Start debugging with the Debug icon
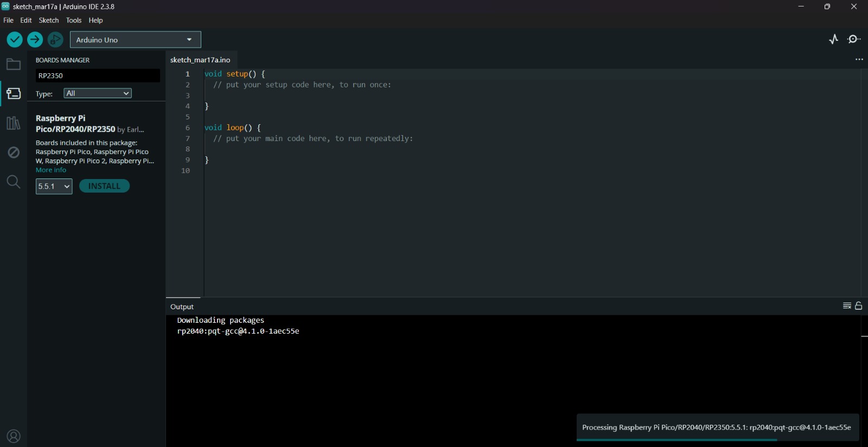 pyautogui.click(x=55, y=40)
